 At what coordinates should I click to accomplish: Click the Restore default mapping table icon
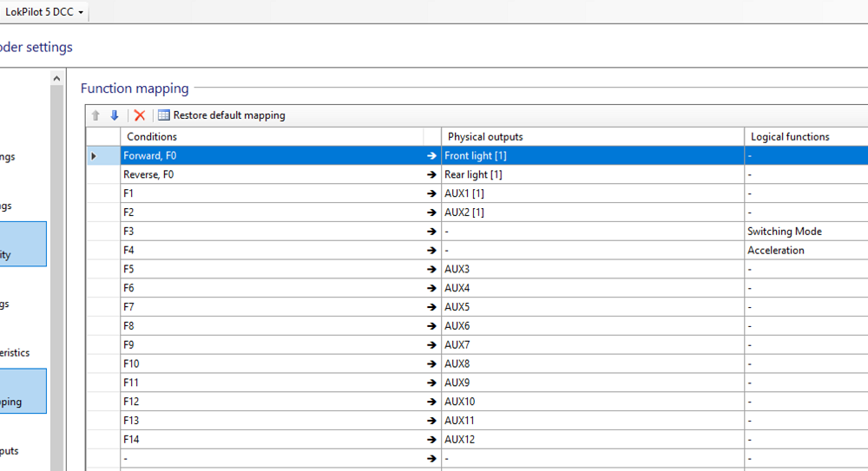point(163,115)
